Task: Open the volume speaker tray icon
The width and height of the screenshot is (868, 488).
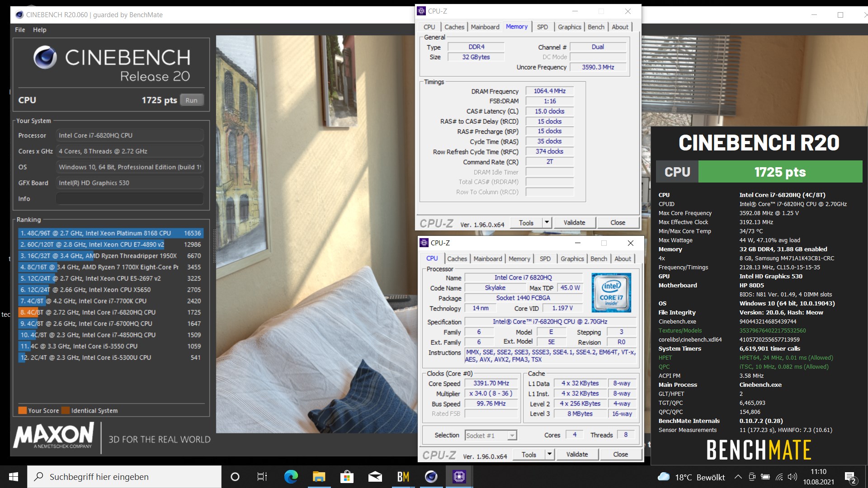Action: point(793,477)
